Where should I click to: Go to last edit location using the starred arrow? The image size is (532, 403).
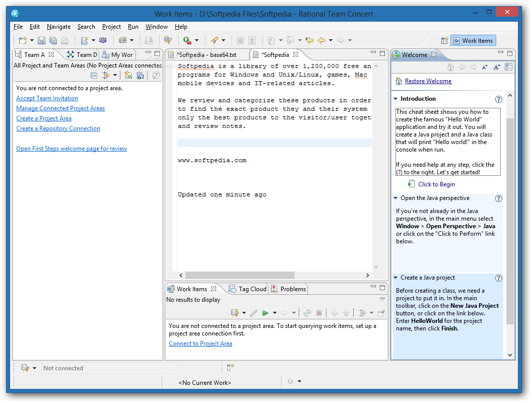309,40
